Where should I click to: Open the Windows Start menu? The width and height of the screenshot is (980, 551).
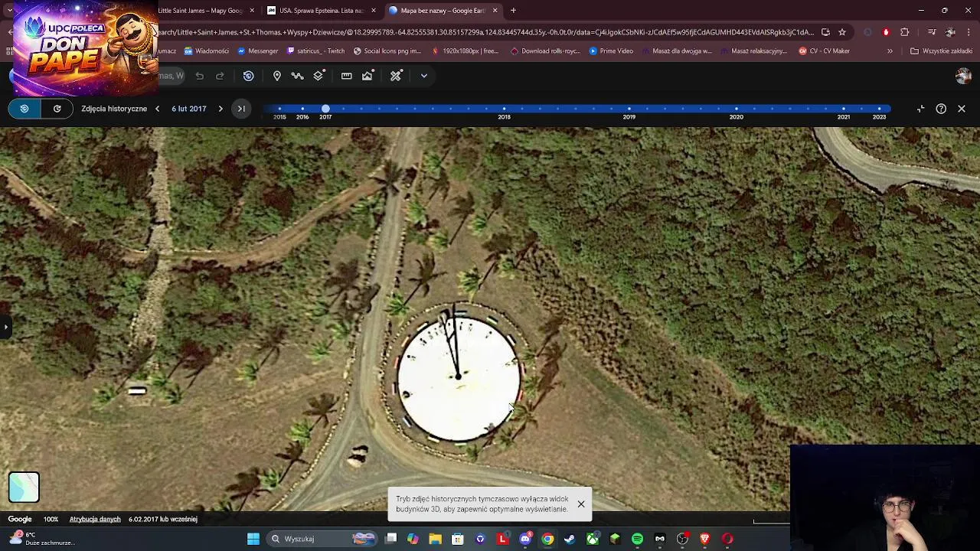coord(253,539)
